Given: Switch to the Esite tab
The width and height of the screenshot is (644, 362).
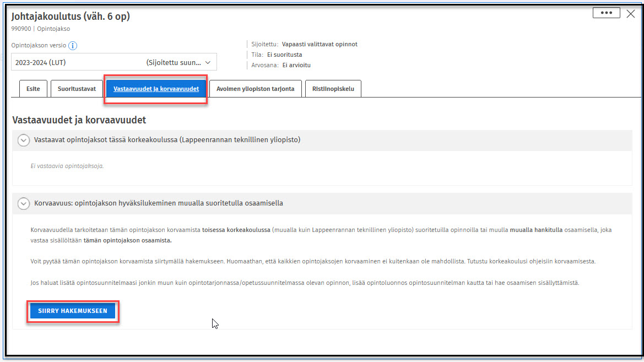Looking at the screenshot, I should tap(33, 89).
